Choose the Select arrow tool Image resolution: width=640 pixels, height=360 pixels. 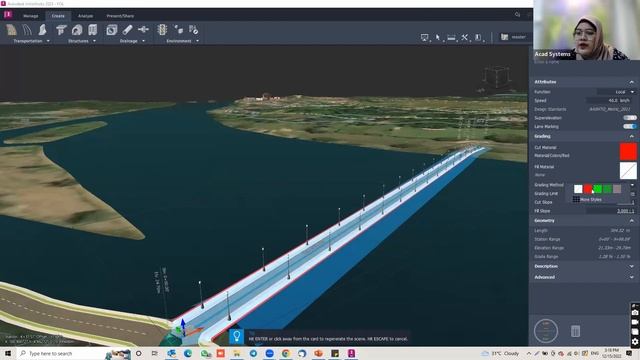tap(438, 38)
